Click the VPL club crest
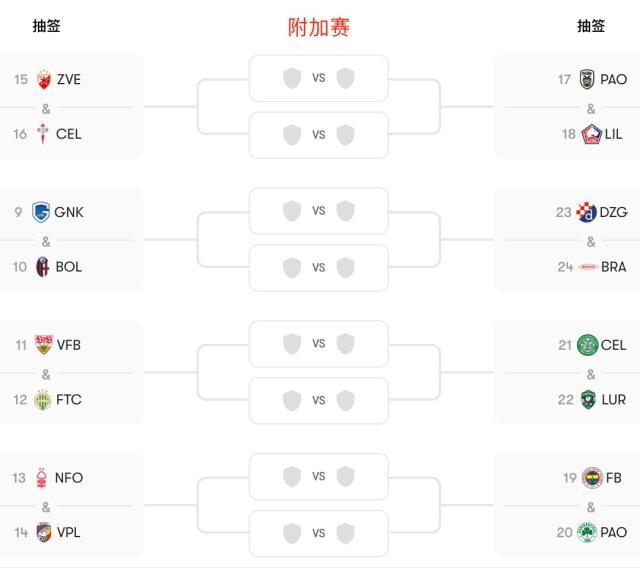Screen dimensions: 640x568 (x=43, y=532)
